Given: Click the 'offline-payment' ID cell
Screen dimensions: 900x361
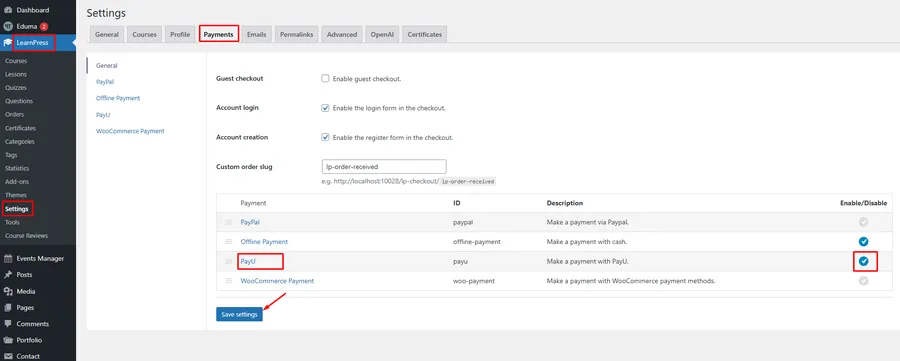Looking at the screenshot, I should pos(476,242).
